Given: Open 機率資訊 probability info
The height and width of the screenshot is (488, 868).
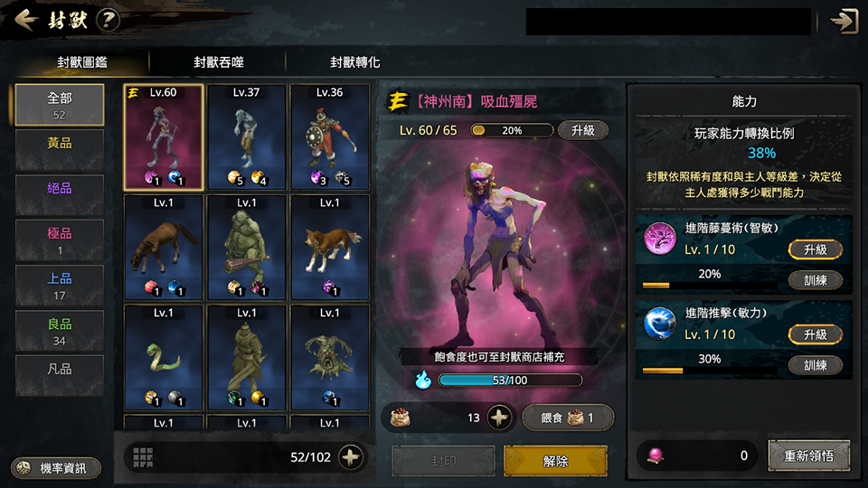Looking at the screenshot, I should [56, 468].
